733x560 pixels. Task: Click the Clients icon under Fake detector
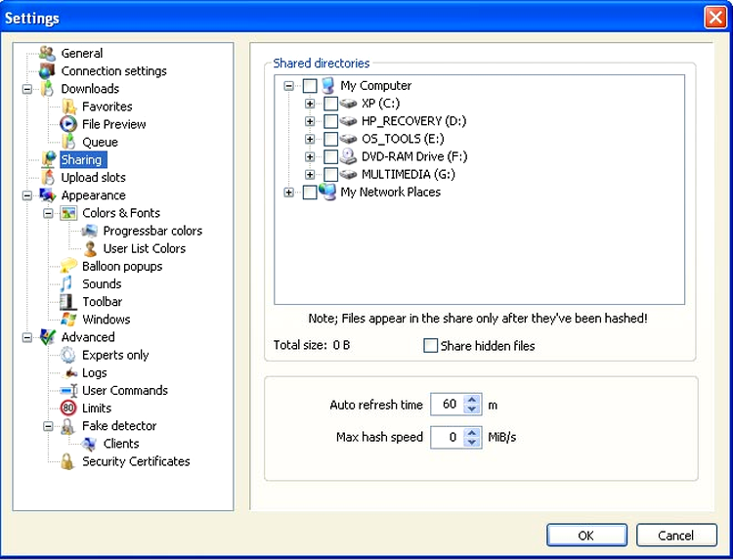tap(89, 444)
